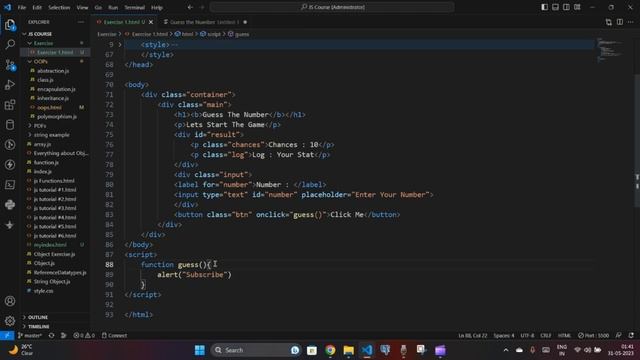Toggle the secondary side bar layout icon
The height and width of the screenshot is (360, 640).
coord(567,7)
